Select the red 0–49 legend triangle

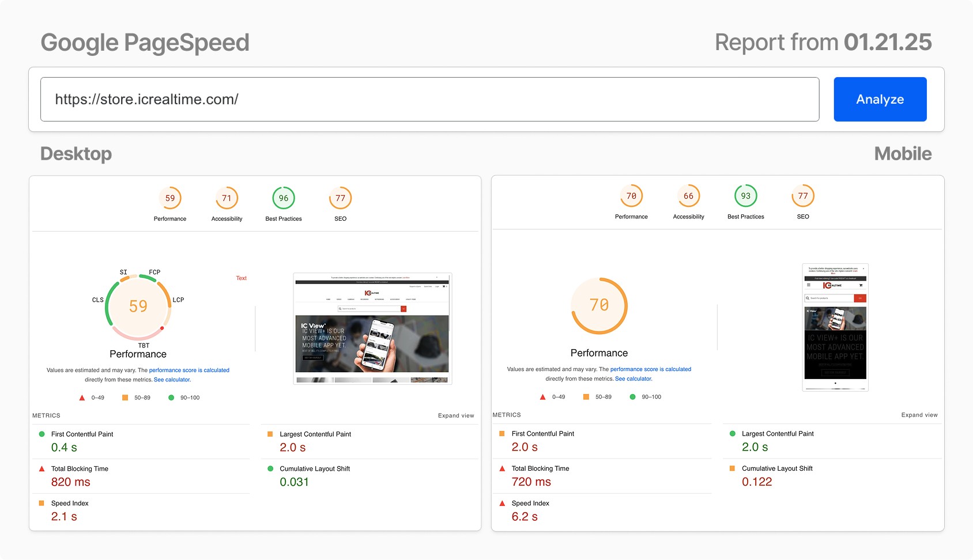coord(81,397)
